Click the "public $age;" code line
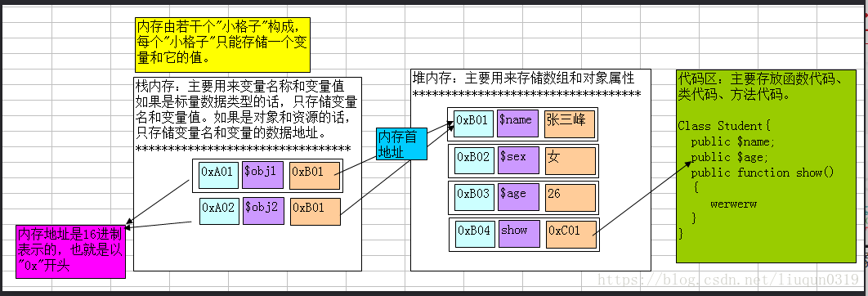868x296 pixels. (730, 158)
